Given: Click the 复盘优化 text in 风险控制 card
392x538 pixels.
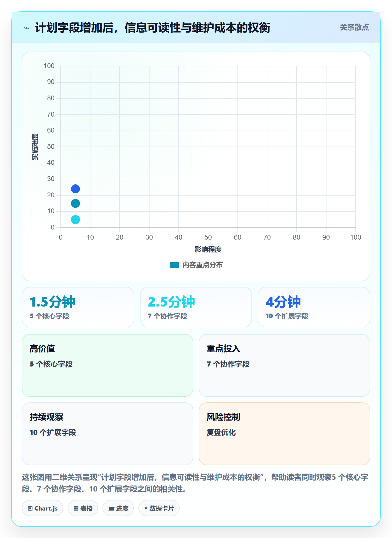Looking at the screenshot, I should click(x=221, y=432).
